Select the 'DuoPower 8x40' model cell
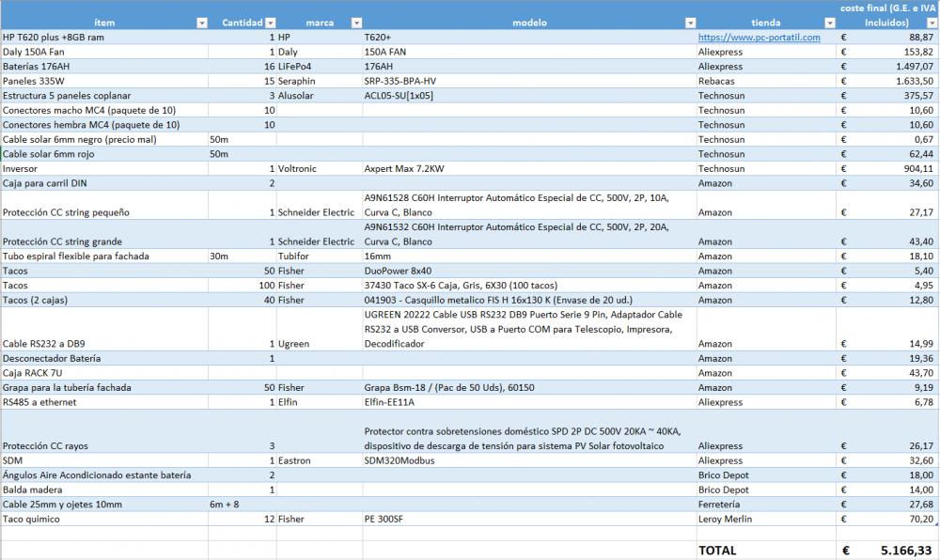Screen dimensions: 940x560 pos(529,271)
